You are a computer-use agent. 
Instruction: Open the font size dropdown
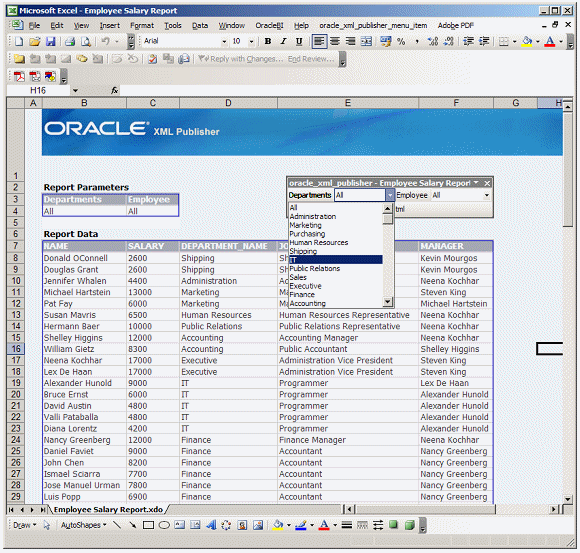tap(251, 42)
